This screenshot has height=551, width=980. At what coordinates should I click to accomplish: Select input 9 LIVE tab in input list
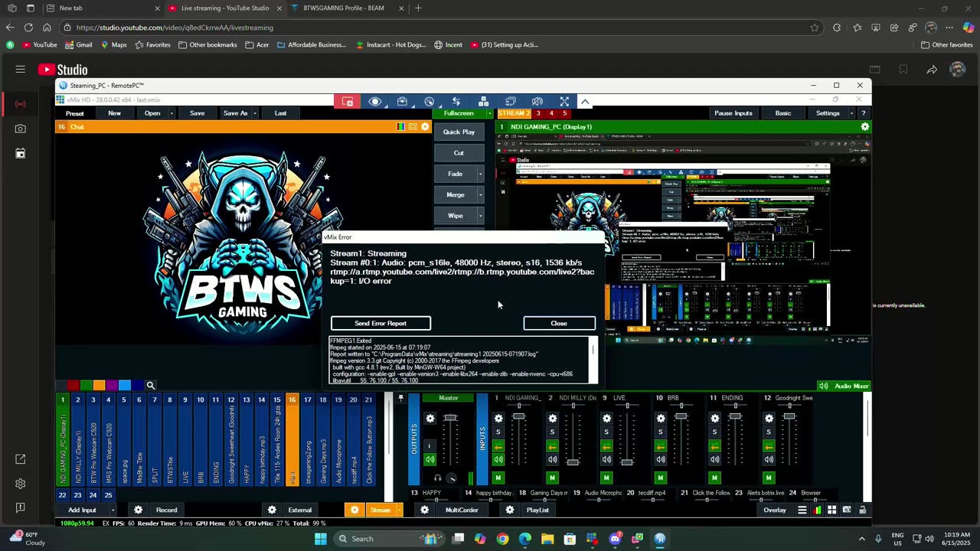[x=185, y=439]
